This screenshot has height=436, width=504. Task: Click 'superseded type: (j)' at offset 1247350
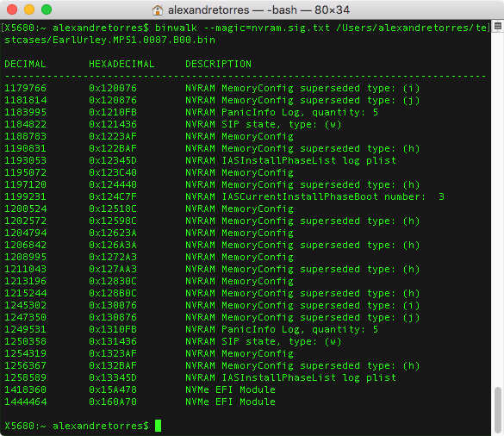pyautogui.click(x=360, y=317)
